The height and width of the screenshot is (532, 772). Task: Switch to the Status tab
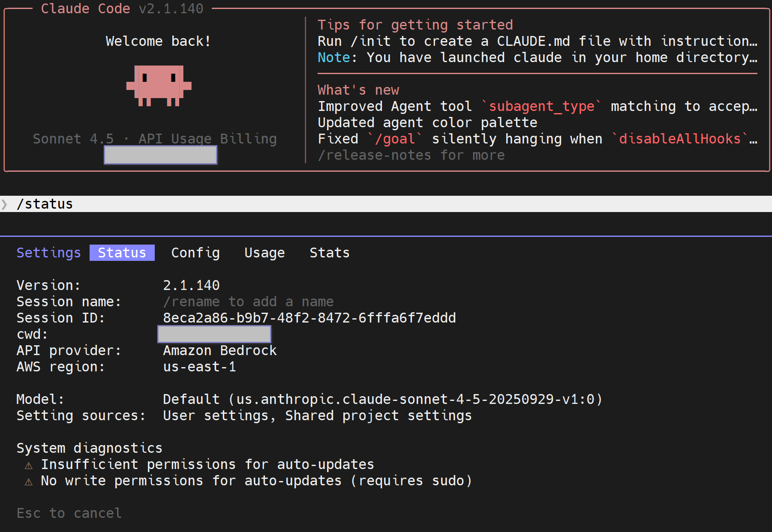click(x=122, y=253)
